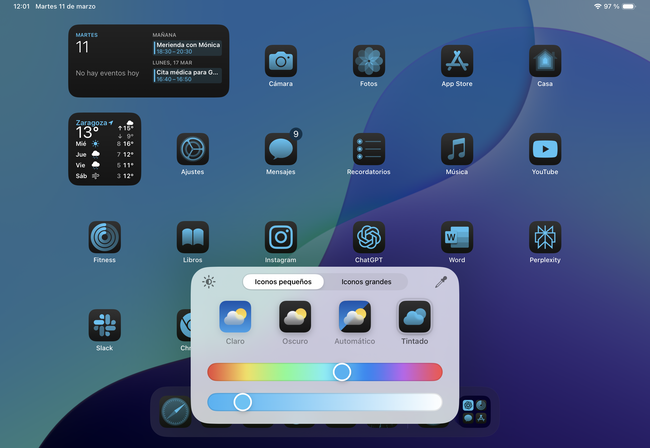Click the rainbow hue slider handle
Screen dimensions: 650x448
(342, 372)
